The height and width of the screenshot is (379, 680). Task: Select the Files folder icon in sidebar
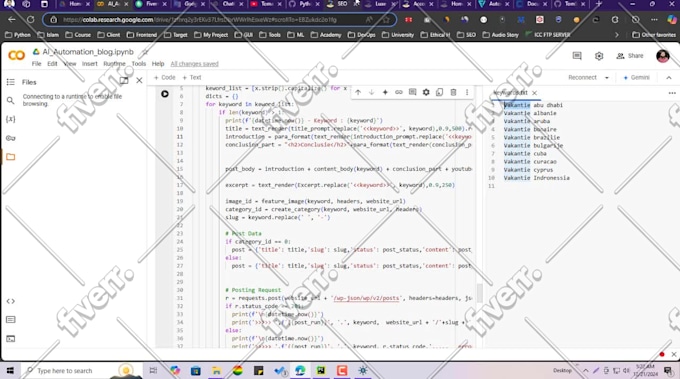[x=10, y=157]
